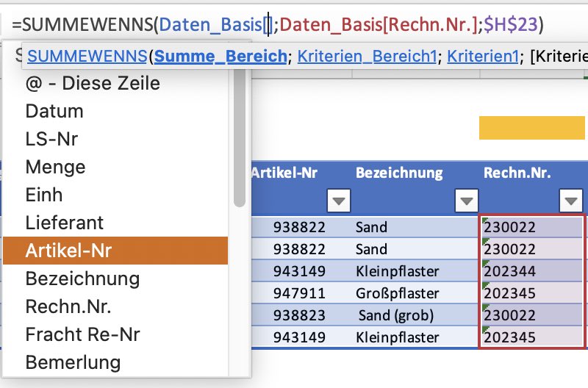588x388 pixels.
Task: Click the SUMMEWENNS function help link
Action: 87,57
